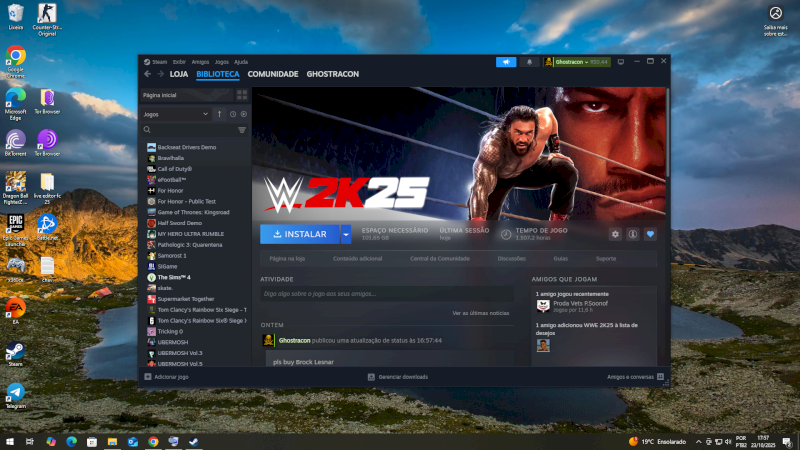Open Conteúdo adicional link
This screenshot has height=450, width=800.
pos(358,259)
